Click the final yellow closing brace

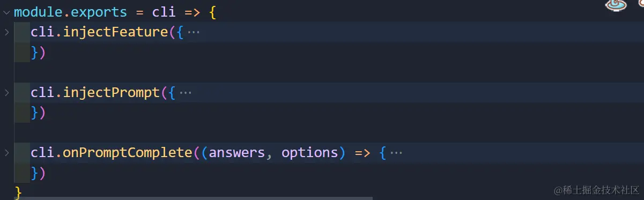point(18,192)
